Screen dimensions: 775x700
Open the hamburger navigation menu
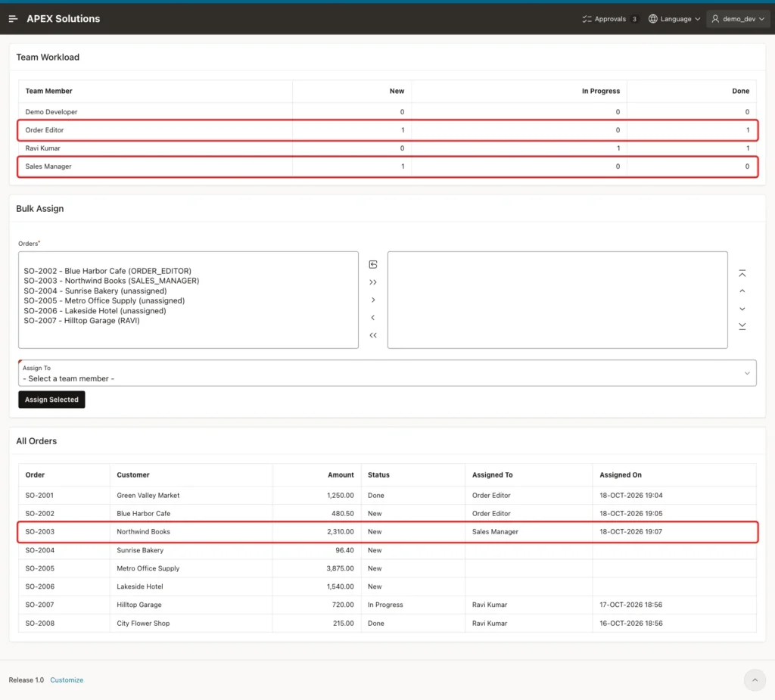point(14,19)
